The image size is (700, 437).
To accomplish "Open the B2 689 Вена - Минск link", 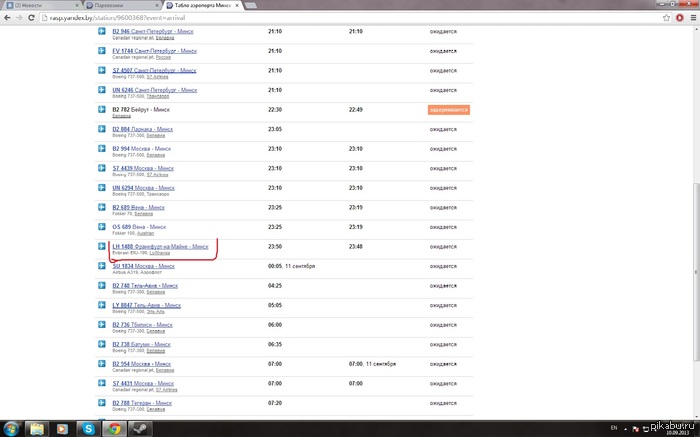I will click(138, 208).
